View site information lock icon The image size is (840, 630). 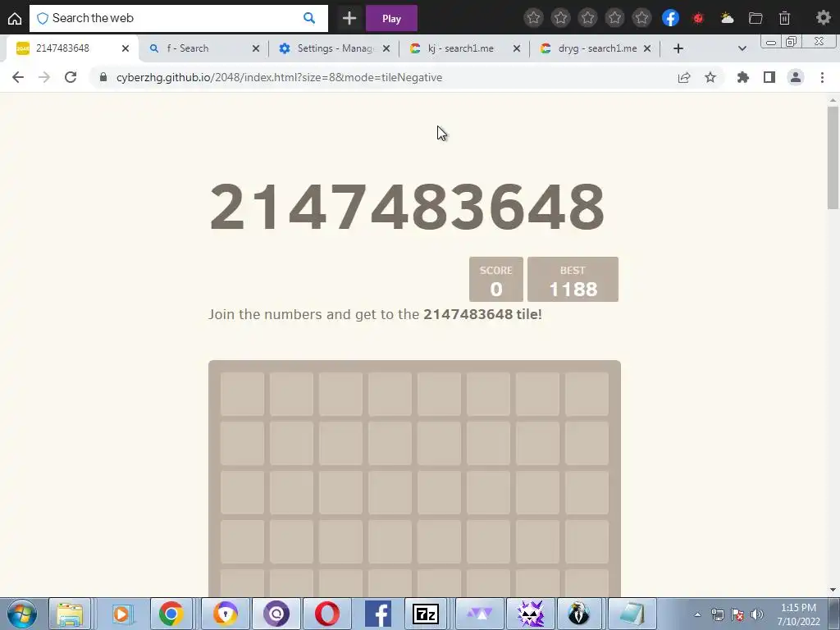click(x=103, y=77)
